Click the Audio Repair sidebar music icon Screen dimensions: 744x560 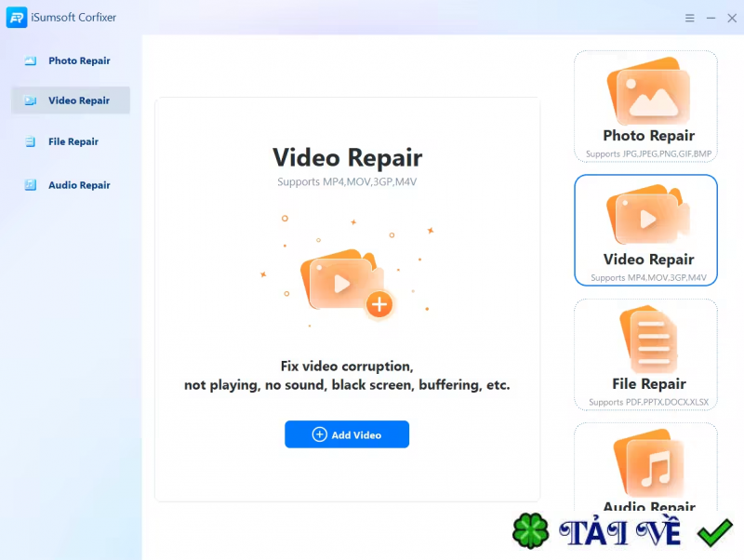click(31, 184)
